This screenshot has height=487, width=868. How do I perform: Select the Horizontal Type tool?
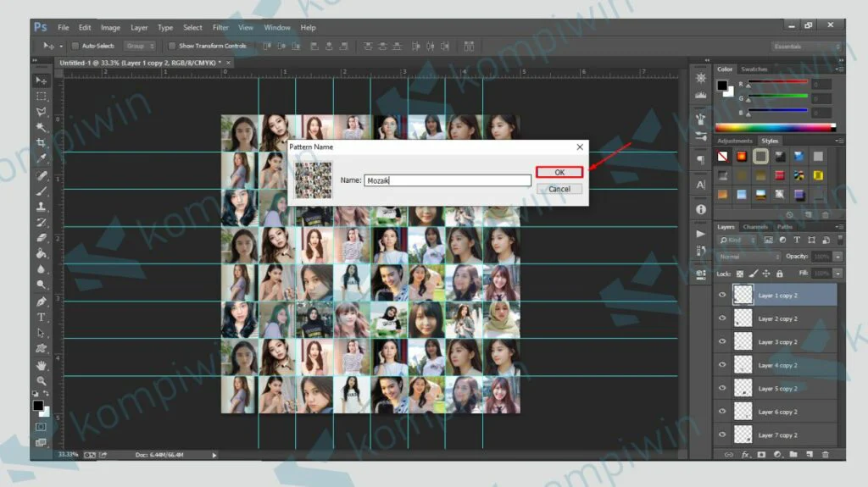(x=42, y=317)
